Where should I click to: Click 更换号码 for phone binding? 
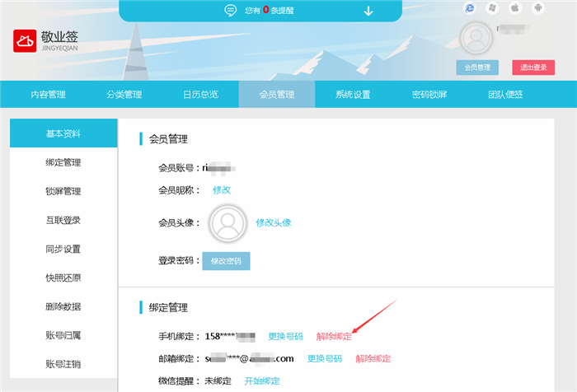[285, 336]
